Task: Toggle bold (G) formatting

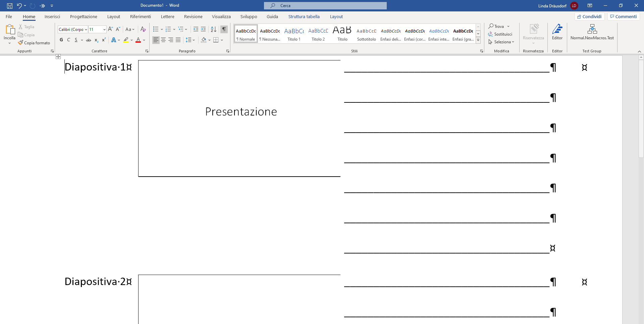Action: 61,40
